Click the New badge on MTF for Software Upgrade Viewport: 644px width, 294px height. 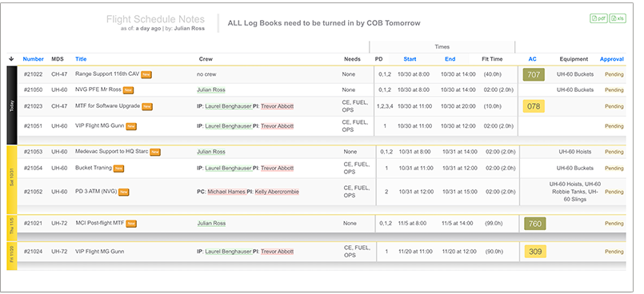[147, 106]
